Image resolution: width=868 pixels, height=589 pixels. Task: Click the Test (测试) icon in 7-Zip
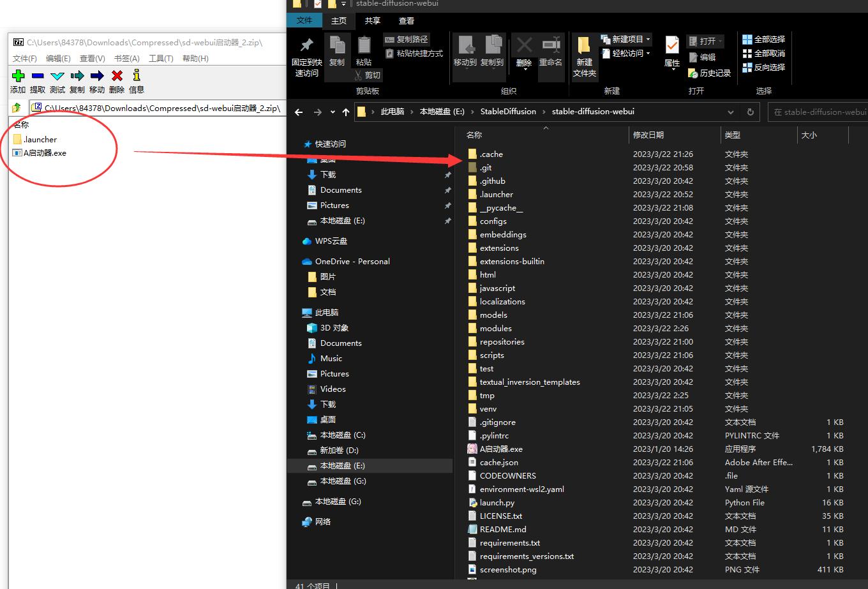[x=57, y=76]
